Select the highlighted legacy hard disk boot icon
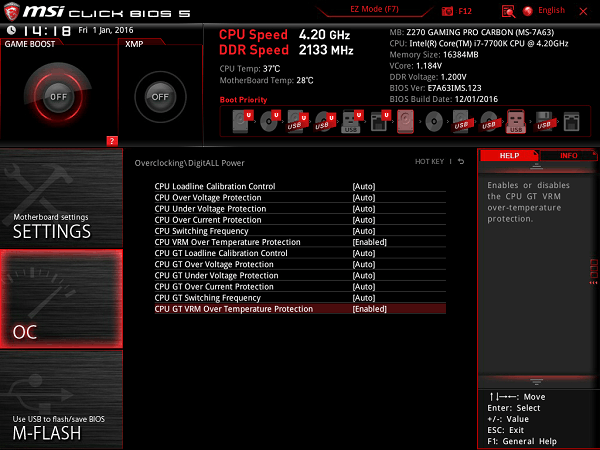 click(x=405, y=121)
